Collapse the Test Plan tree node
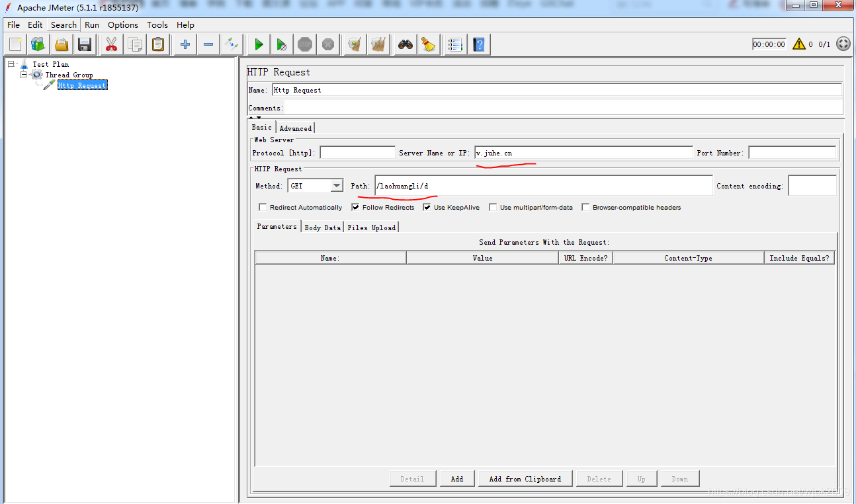 tap(11, 64)
